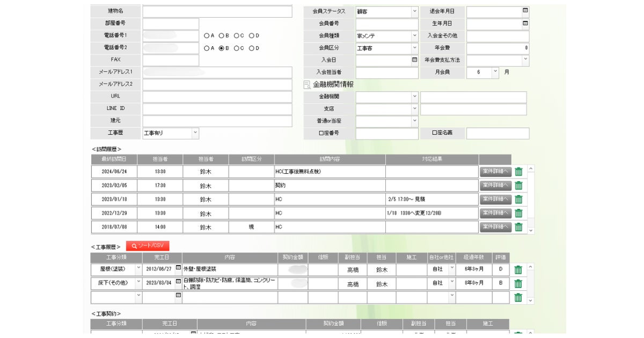The width and height of the screenshot is (644, 338).
Task: Click the cell 外壁・屋根塗装
Action: [x=230, y=269]
